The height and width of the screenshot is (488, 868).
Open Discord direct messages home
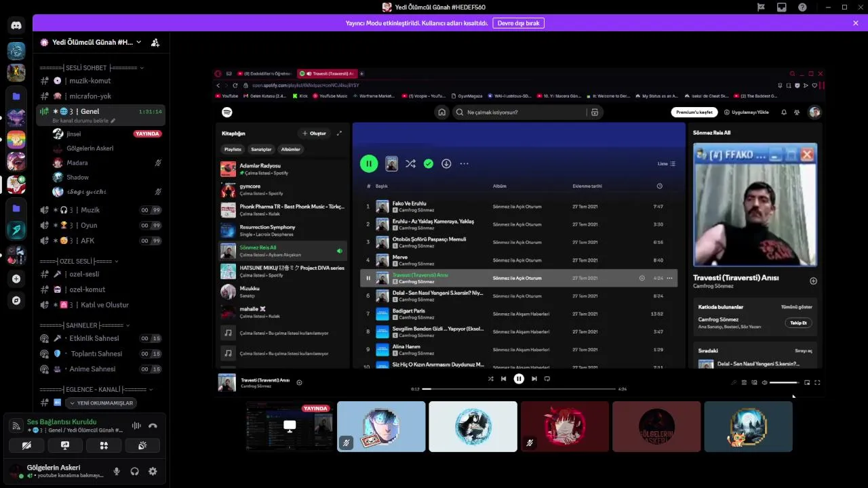[x=16, y=26]
